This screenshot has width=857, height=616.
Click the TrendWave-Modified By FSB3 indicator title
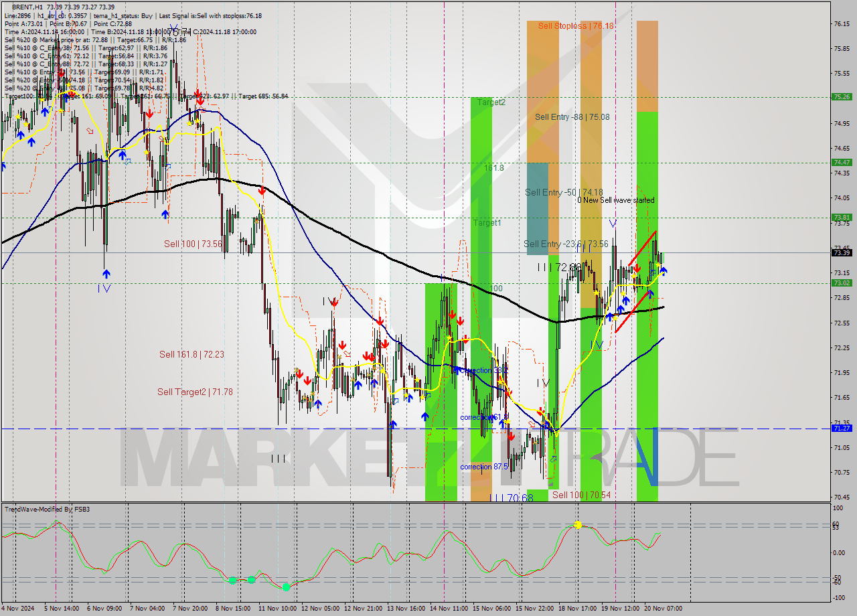coord(47,510)
